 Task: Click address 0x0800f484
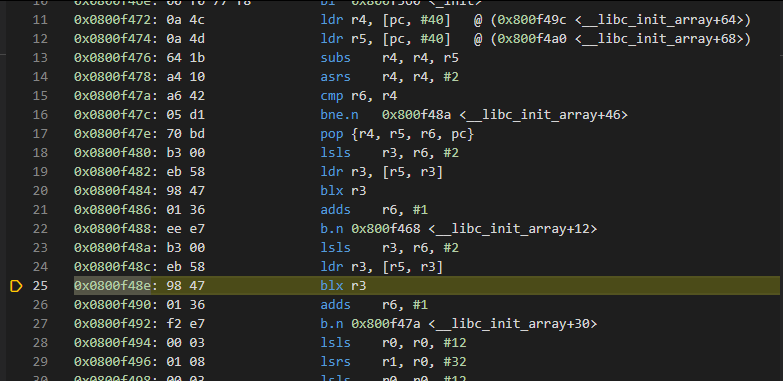pos(112,191)
